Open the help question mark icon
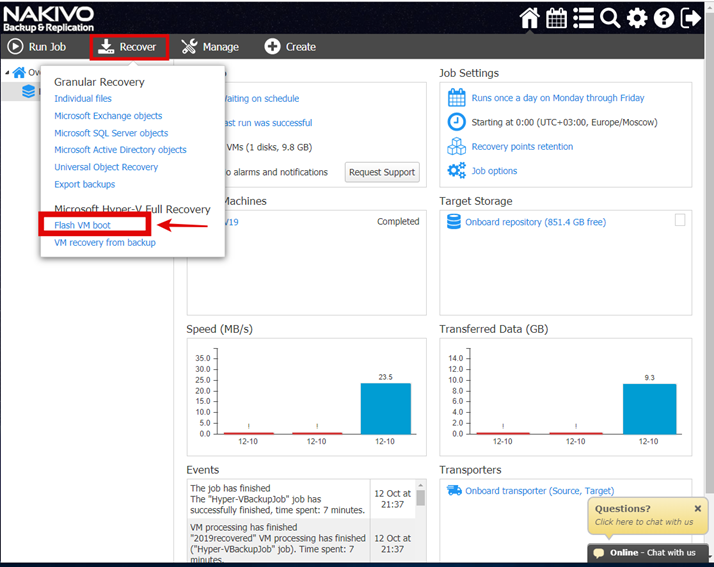The height and width of the screenshot is (567, 714). click(x=664, y=18)
